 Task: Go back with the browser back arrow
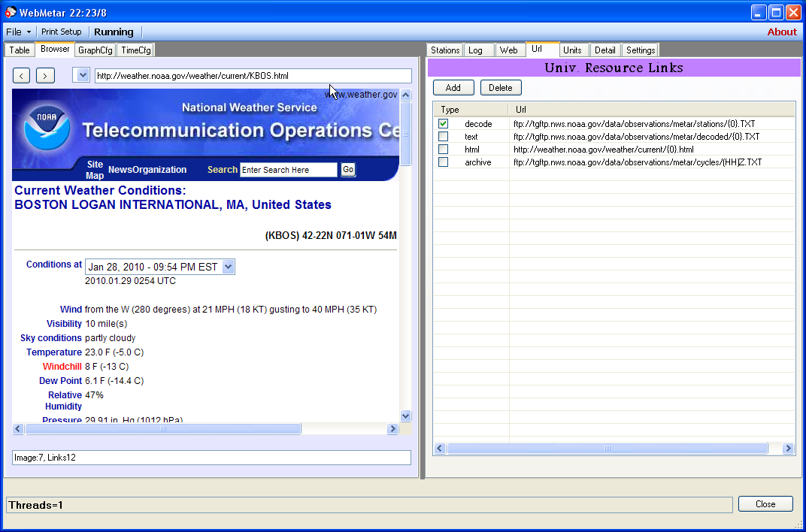click(x=21, y=76)
